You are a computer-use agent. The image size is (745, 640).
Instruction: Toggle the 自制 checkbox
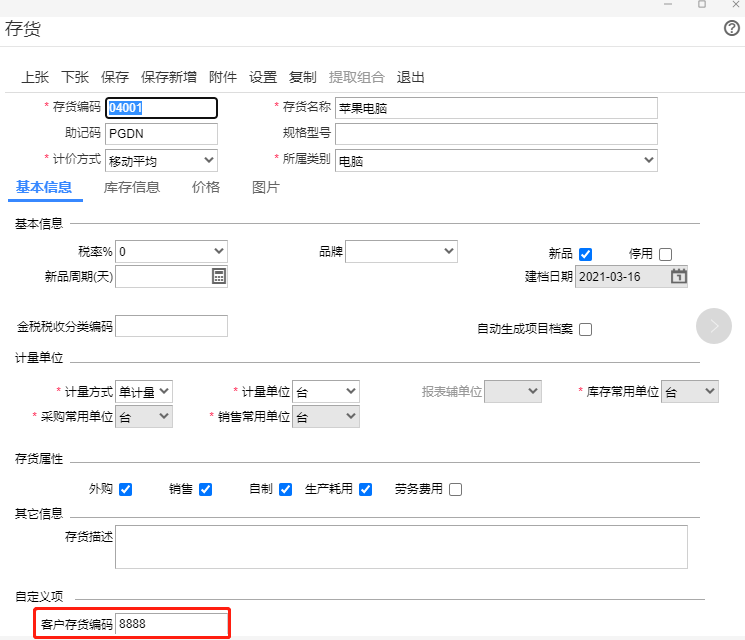286,489
